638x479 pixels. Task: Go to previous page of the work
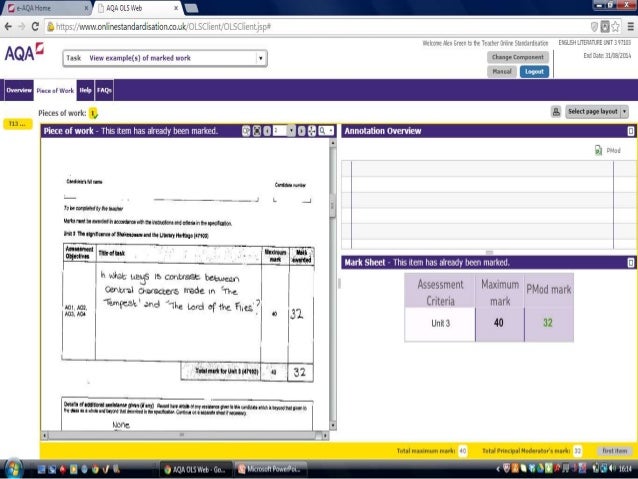click(x=267, y=131)
